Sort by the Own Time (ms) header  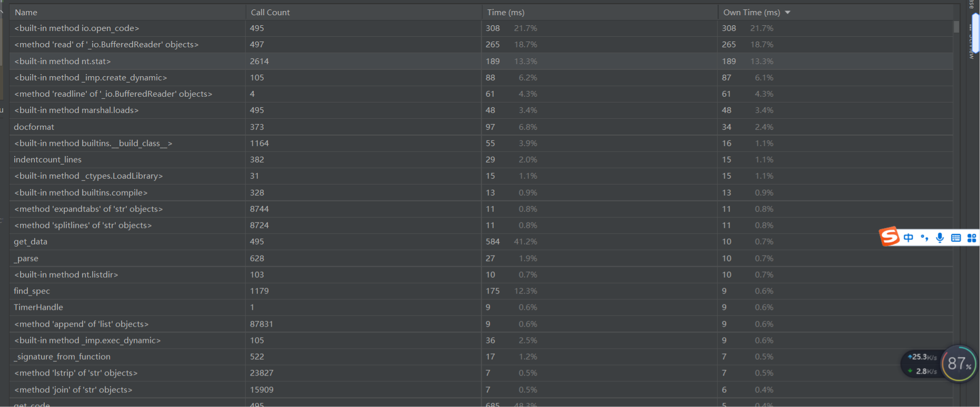coord(751,12)
